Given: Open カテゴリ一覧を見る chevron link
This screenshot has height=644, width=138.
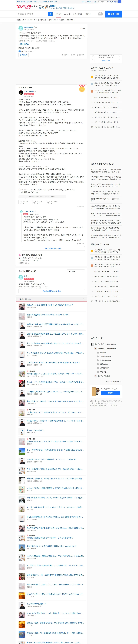Looking at the screenshot, I should [x=113, y=382].
